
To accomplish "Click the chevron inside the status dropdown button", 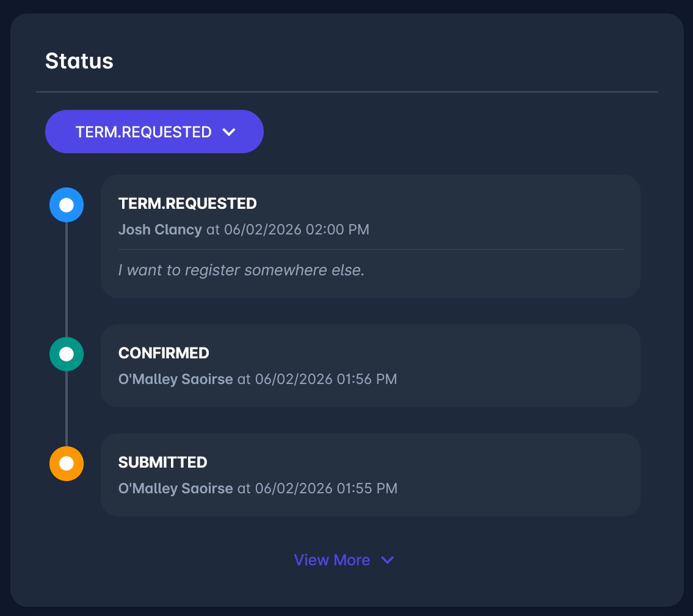I will pyautogui.click(x=229, y=132).
